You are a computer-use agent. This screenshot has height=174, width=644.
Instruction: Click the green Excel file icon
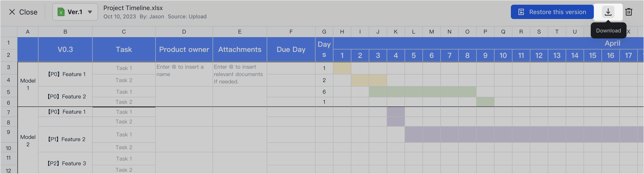click(61, 12)
